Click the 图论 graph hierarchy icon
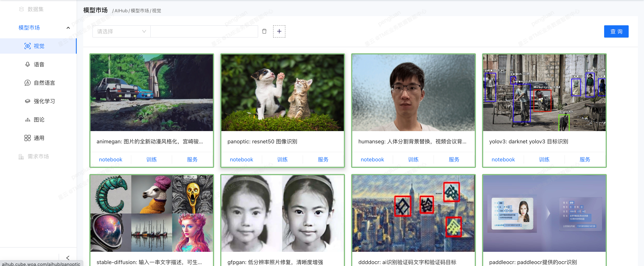Viewport: 644px width, 266px height. click(27, 120)
